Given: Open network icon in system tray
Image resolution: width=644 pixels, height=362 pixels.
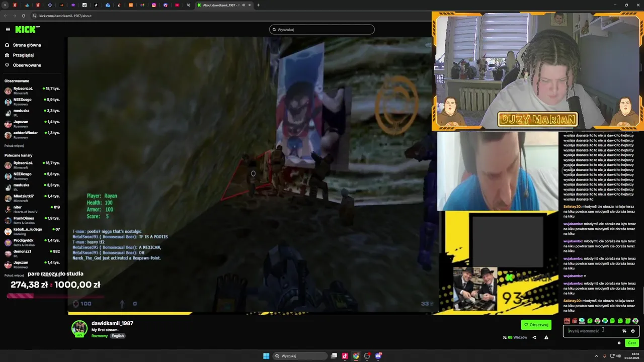Looking at the screenshot, I should point(611,356).
